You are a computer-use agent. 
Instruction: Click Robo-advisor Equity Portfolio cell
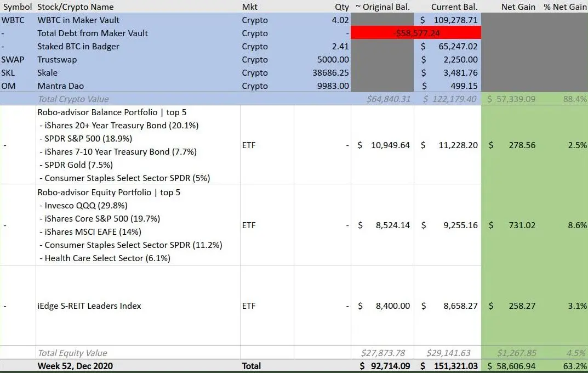(x=138, y=225)
